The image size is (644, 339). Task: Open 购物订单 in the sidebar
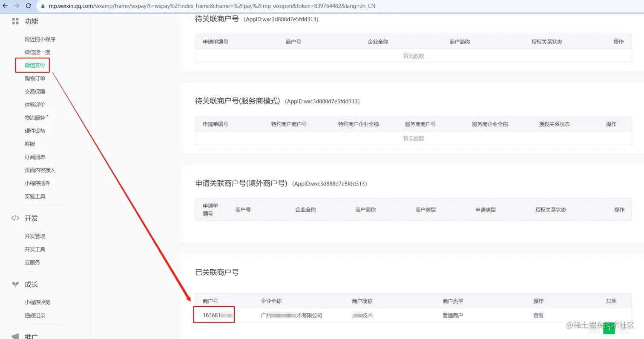tap(35, 78)
